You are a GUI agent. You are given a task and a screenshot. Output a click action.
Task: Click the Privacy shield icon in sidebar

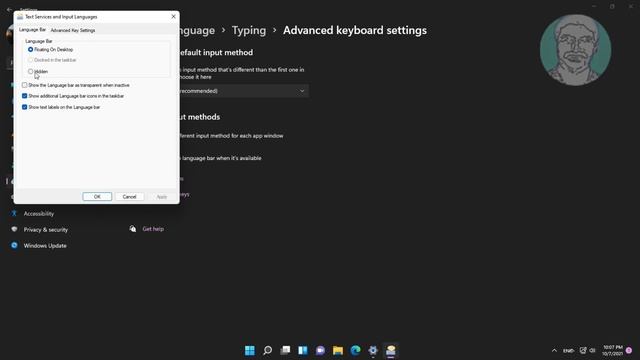(14, 229)
